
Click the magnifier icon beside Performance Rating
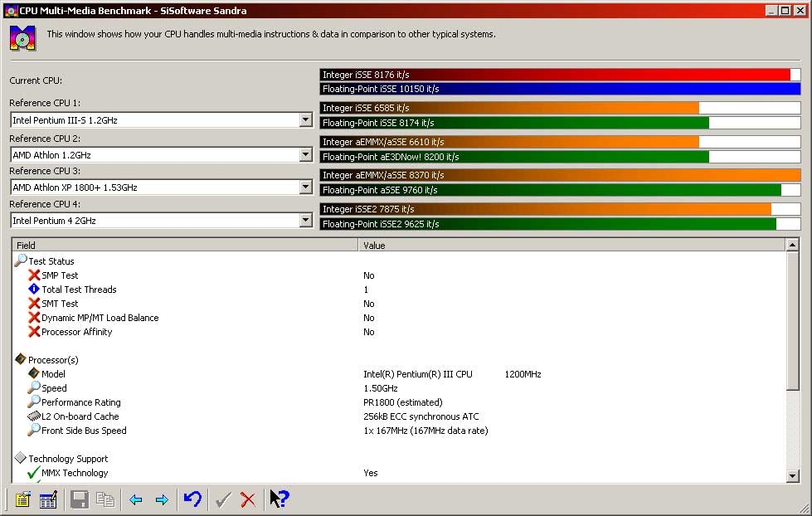(x=34, y=401)
